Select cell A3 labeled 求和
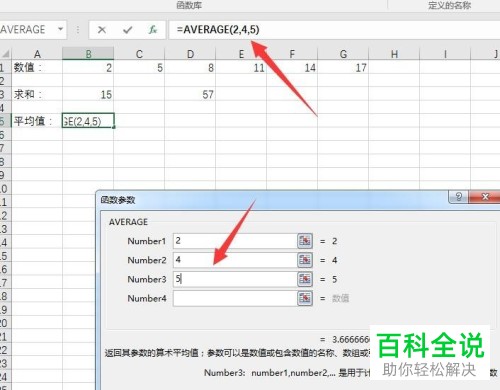 pyautogui.click(x=37, y=94)
